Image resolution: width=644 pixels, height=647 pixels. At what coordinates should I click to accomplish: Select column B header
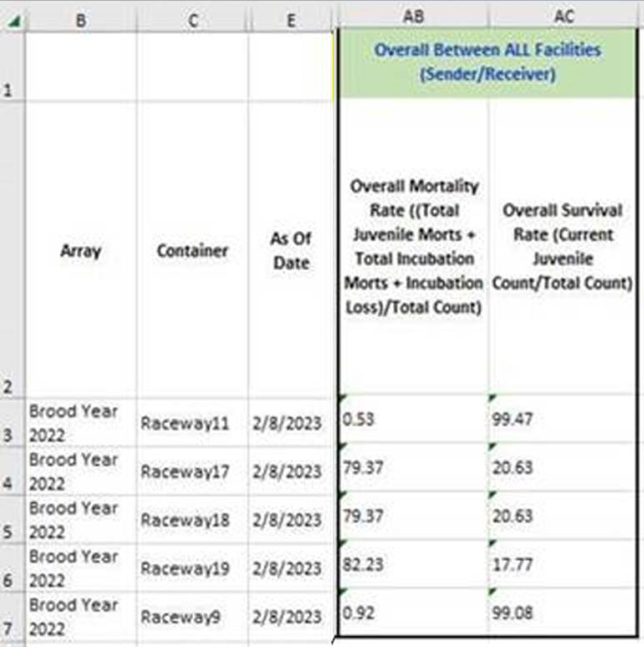(x=81, y=20)
